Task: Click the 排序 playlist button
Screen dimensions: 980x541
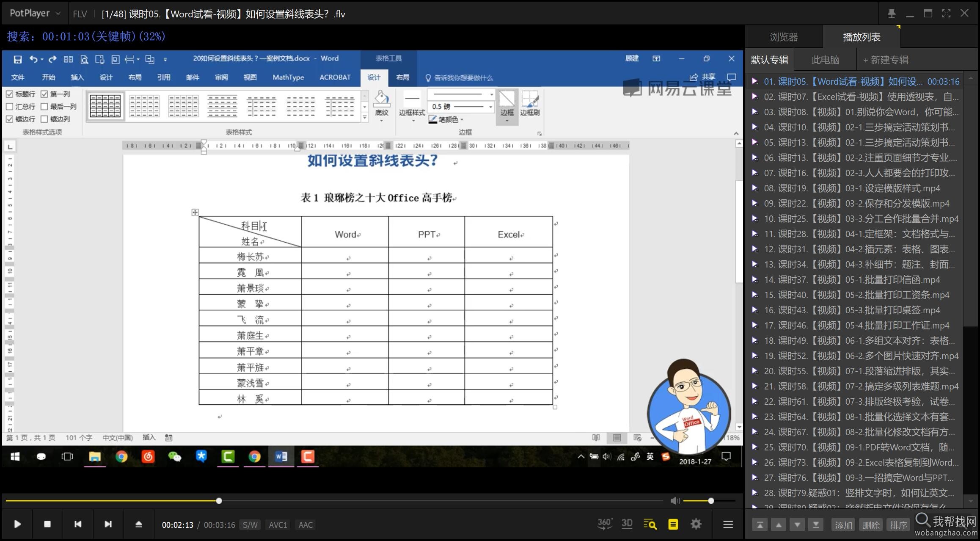Action: pos(898,525)
